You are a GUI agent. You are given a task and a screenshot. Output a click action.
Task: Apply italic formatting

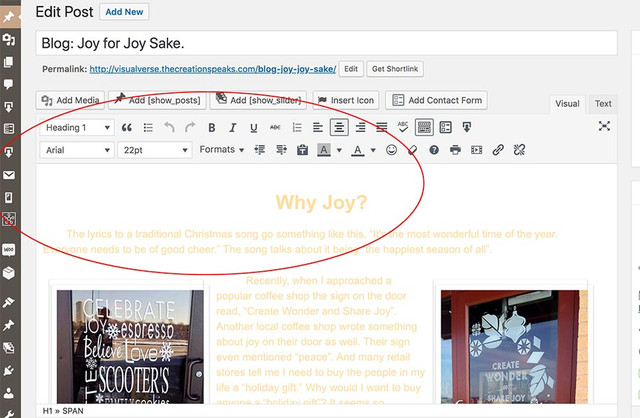(233, 128)
